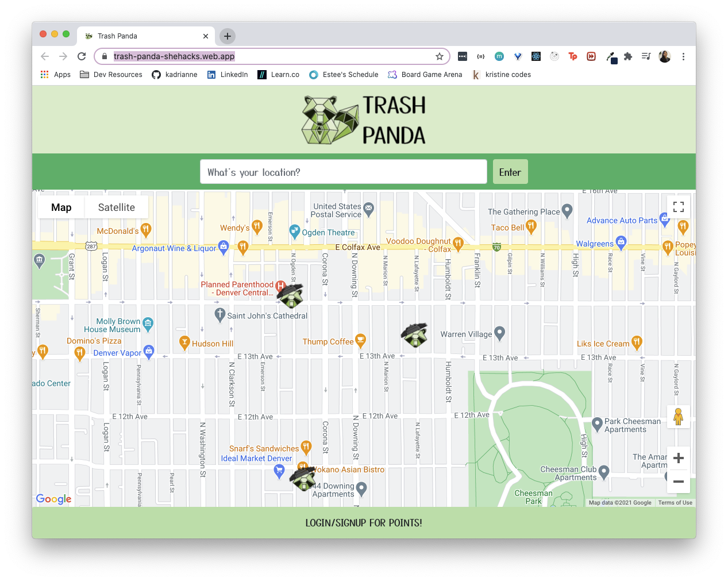This screenshot has height=581, width=728.
Task: Click the Cheesman Club Apartments pin
Action: click(604, 472)
